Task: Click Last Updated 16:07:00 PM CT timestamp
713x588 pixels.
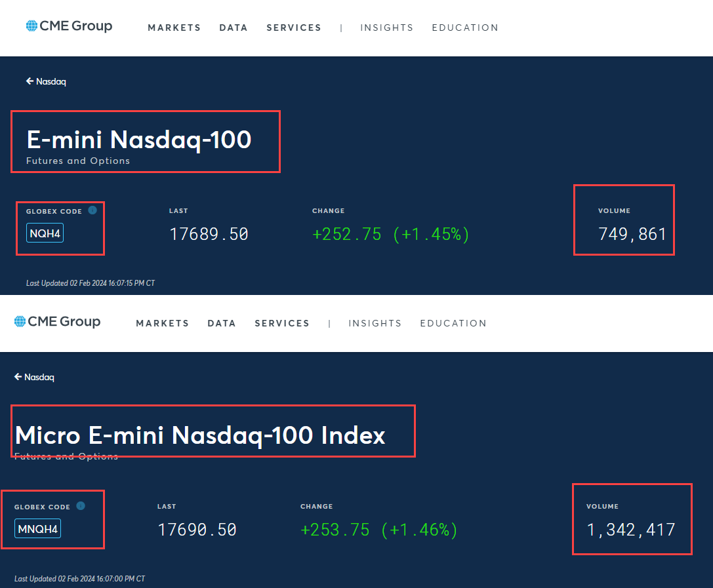Action: [x=79, y=578]
